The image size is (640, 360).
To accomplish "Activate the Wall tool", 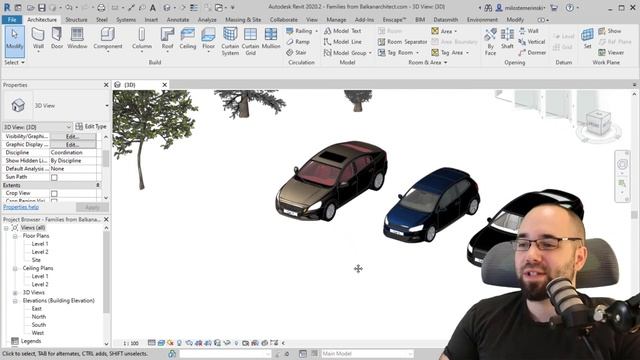I will point(38,39).
